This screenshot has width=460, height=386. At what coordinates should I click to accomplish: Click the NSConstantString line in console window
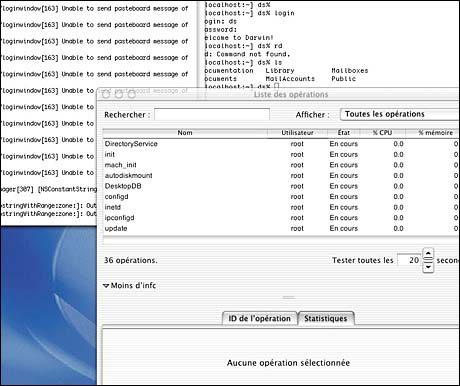(x=48, y=189)
